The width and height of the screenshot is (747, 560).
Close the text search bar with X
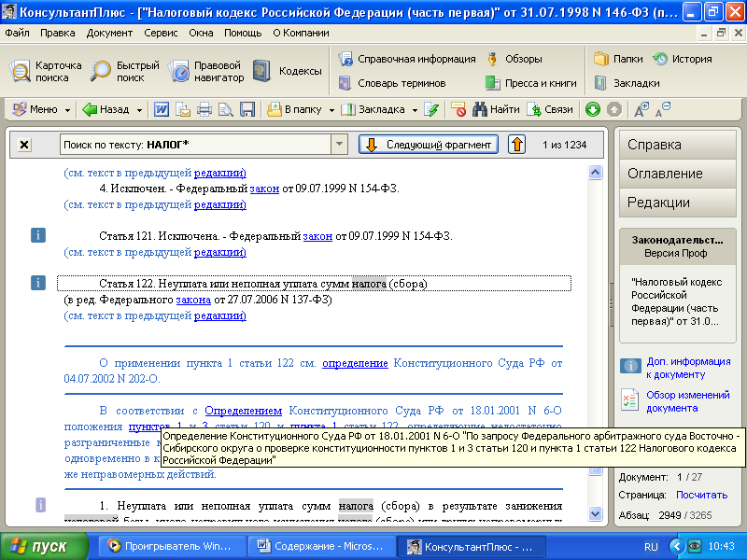(x=24, y=145)
